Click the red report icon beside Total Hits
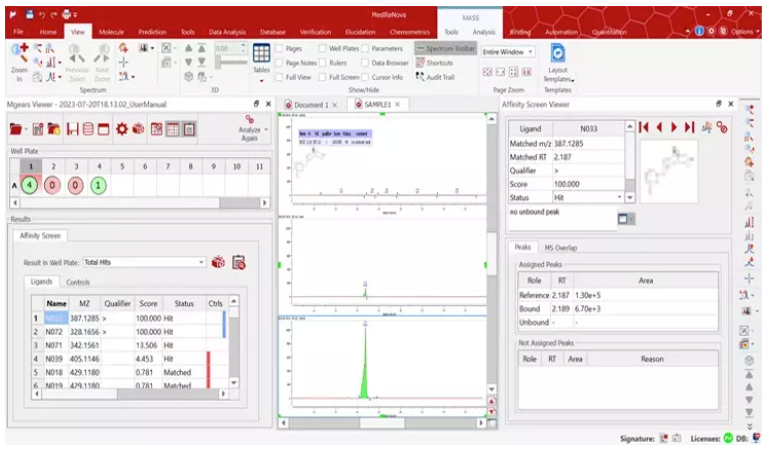 239,262
